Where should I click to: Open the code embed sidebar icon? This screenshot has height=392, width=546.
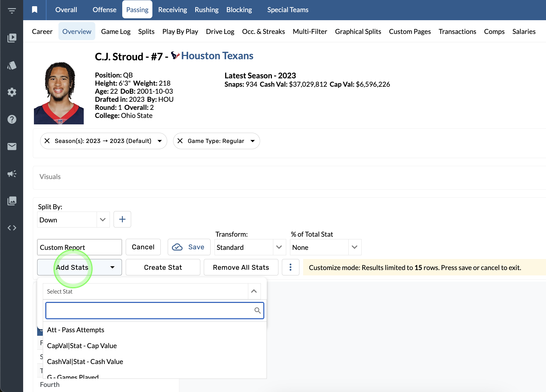[x=12, y=228]
